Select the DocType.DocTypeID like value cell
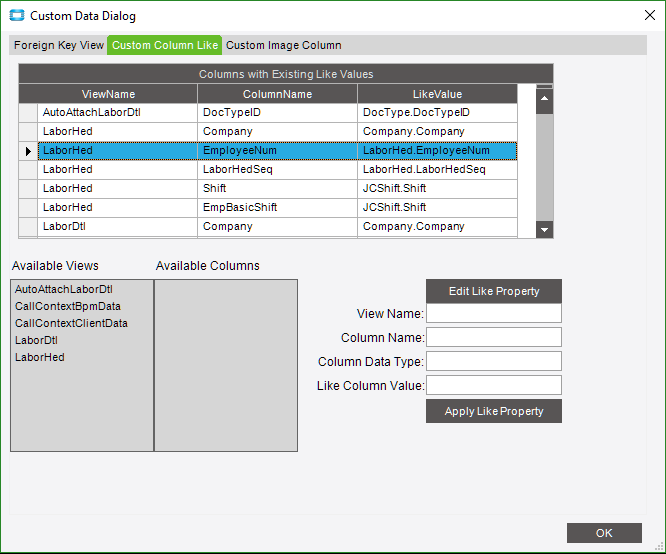Image resolution: width=666 pixels, height=554 pixels. (x=437, y=113)
